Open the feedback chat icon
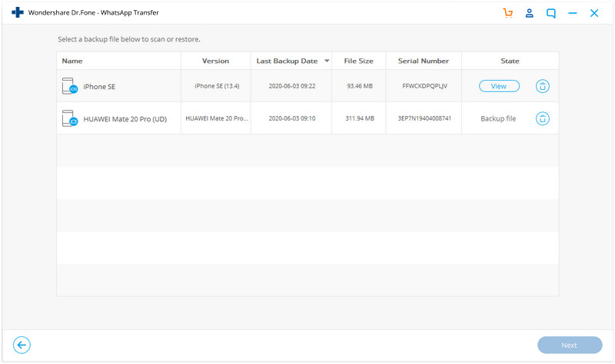This screenshot has height=364, width=615. coord(551,13)
